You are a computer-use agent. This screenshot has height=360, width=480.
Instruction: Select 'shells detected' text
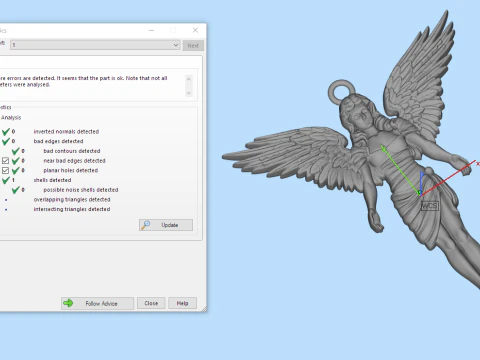pos(52,180)
